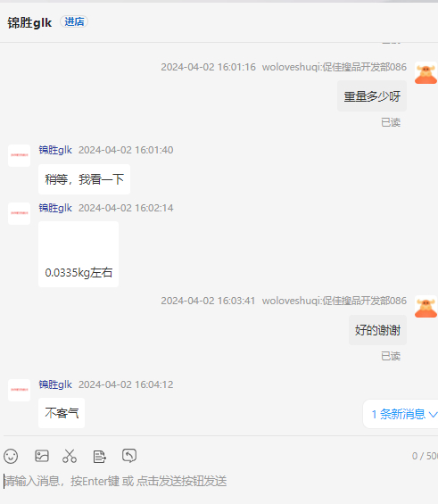Image resolution: width=438 pixels, height=504 pixels.
Task: Open the emoji picker smiley icon
Action: tap(11, 456)
